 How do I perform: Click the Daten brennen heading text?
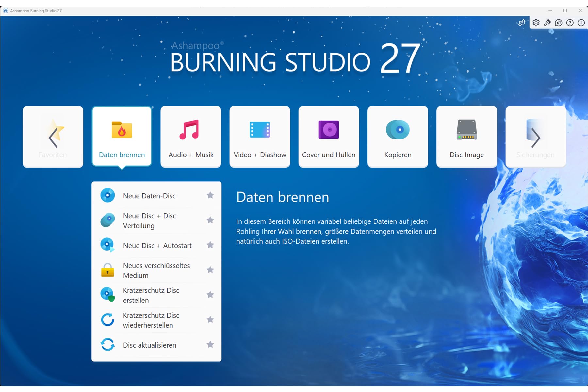[x=283, y=197]
